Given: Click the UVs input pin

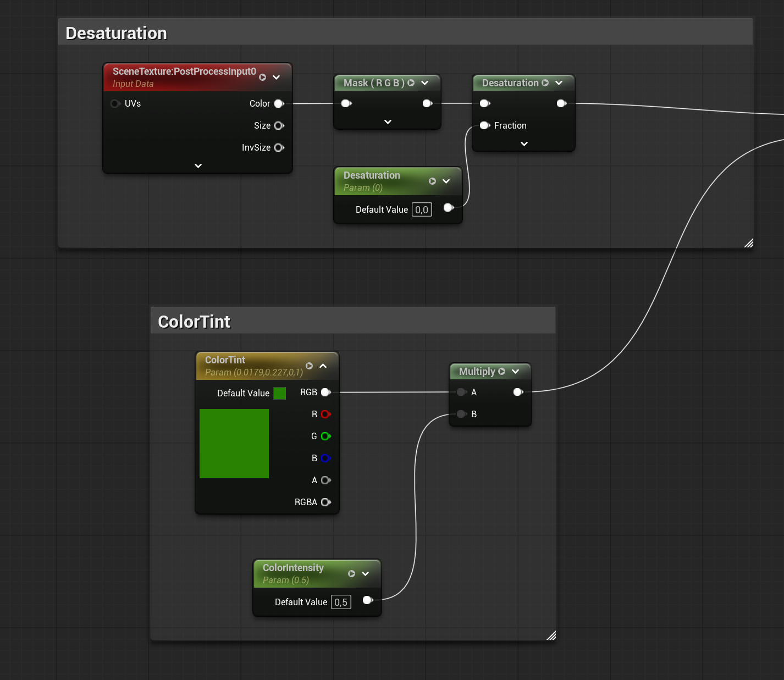Looking at the screenshot, I should pyautogui.click(x=115, y=103).
